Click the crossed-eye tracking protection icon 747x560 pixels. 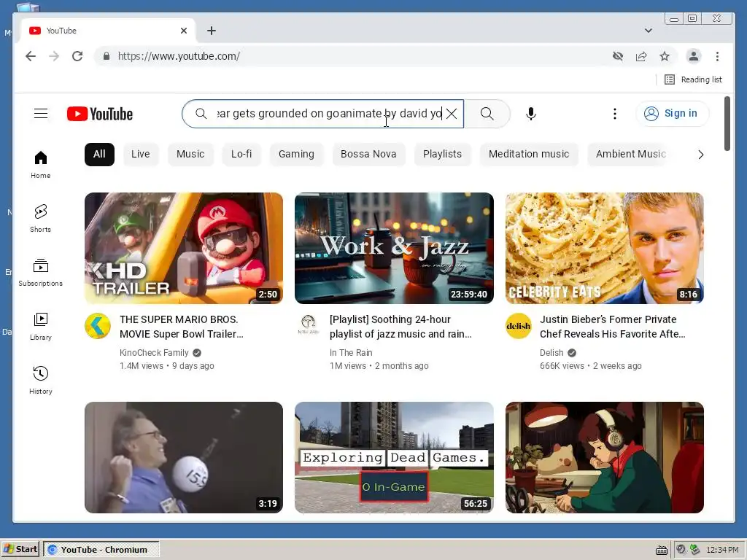(x=618, y=56)
